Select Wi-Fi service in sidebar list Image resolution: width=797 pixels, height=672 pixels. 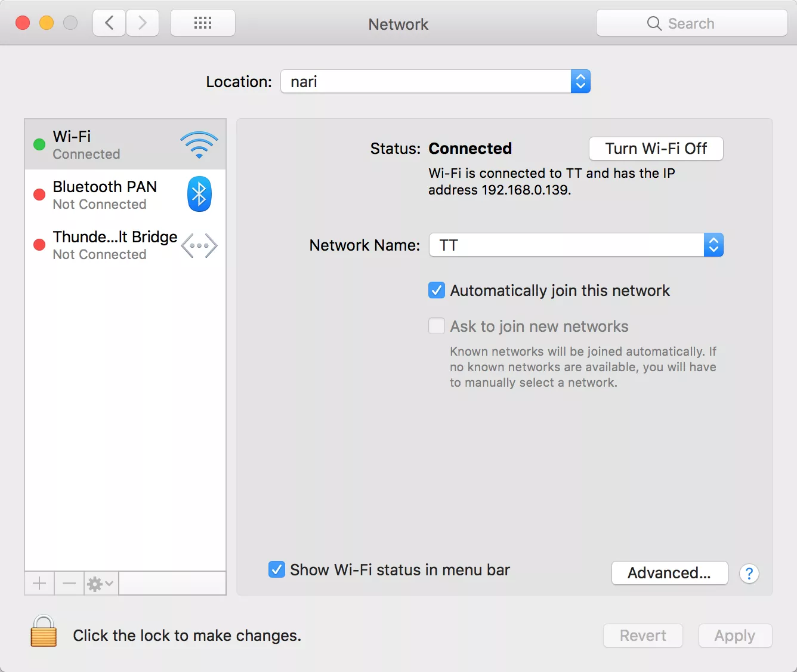coord(125,144)
